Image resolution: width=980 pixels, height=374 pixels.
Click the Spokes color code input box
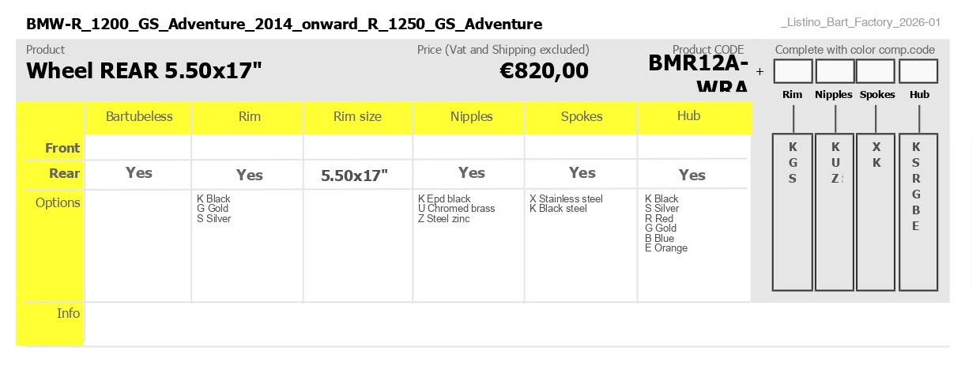876,71
